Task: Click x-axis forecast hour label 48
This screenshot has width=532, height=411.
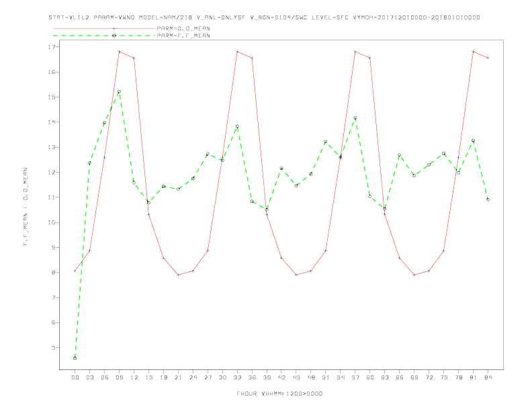Action: (x=311, y=377)
